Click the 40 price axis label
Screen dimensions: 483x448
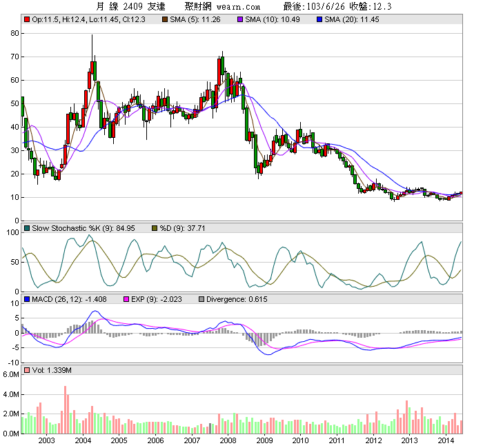click(14, 127)
